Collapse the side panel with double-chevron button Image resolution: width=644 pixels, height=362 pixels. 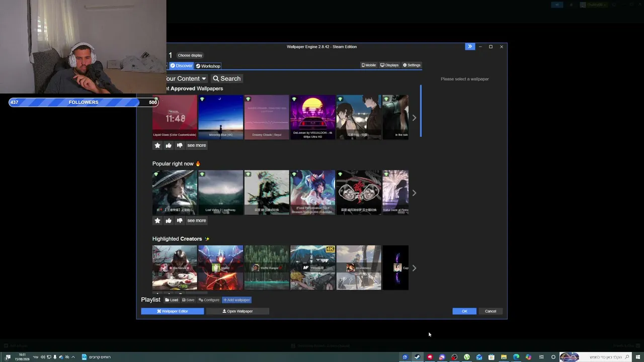pyautogui.click(x=470, y=47)
